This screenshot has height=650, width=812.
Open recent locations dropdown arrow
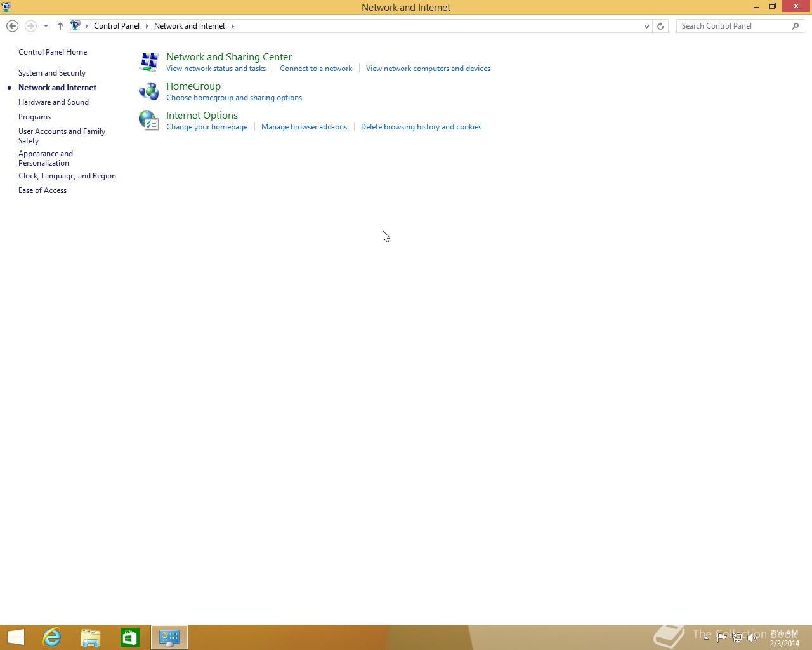46,26
